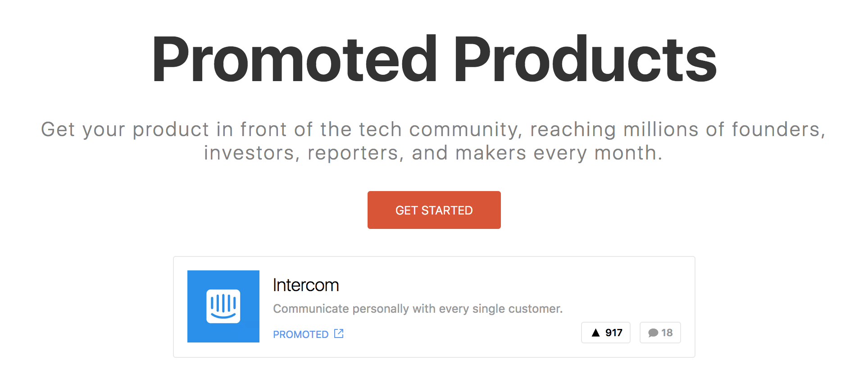Click the upvote triangle for Intercom
Image resolution: width=868 pixels, height=388 pixels.
coord(596,333)
